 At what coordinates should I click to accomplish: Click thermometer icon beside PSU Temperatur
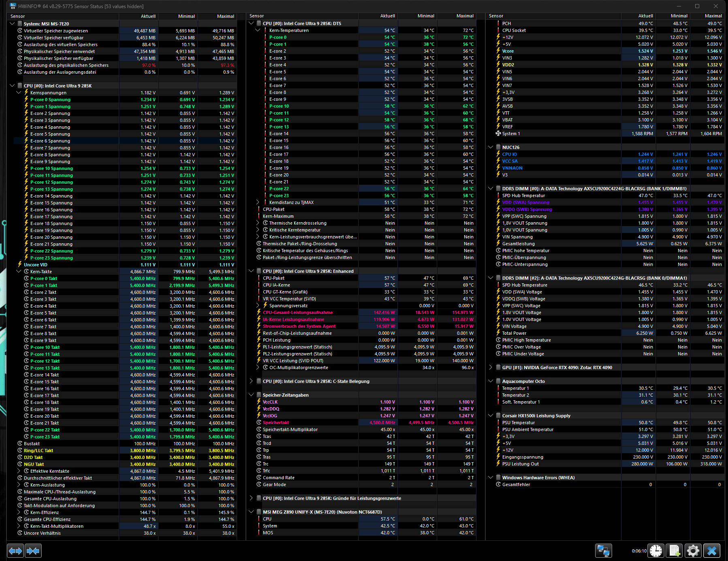pos(498,423)
